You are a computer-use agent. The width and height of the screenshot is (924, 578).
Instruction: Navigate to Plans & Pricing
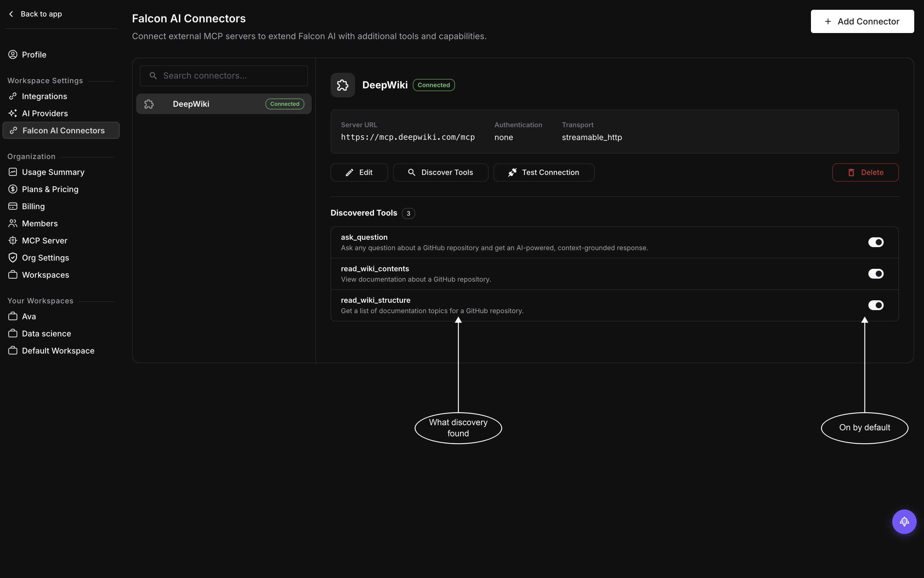click(x=61, y=189)
